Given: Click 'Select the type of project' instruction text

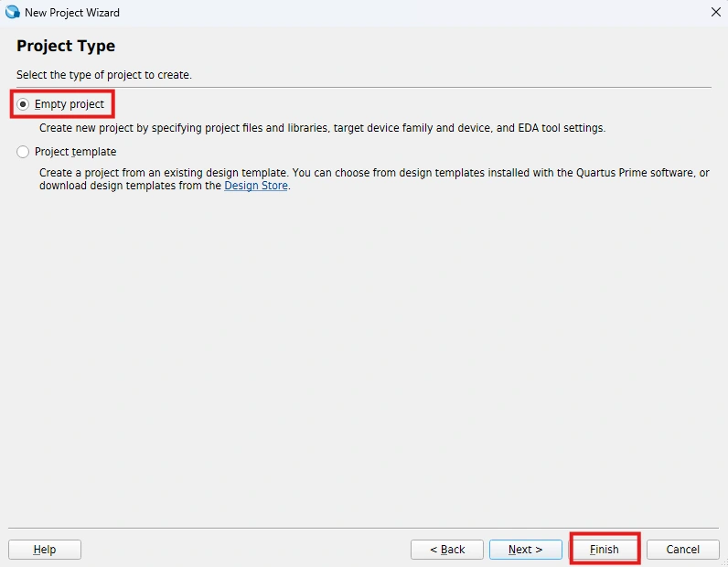Looking at the screenshot, I should coord(104,75).
